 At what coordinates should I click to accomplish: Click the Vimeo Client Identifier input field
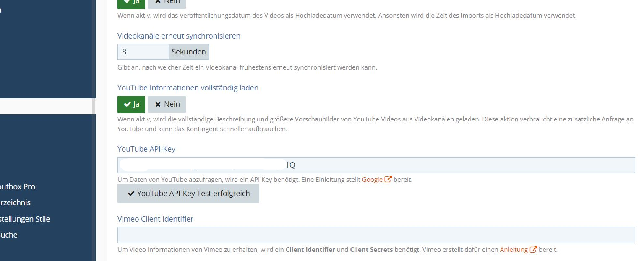[x=376, y=235]
